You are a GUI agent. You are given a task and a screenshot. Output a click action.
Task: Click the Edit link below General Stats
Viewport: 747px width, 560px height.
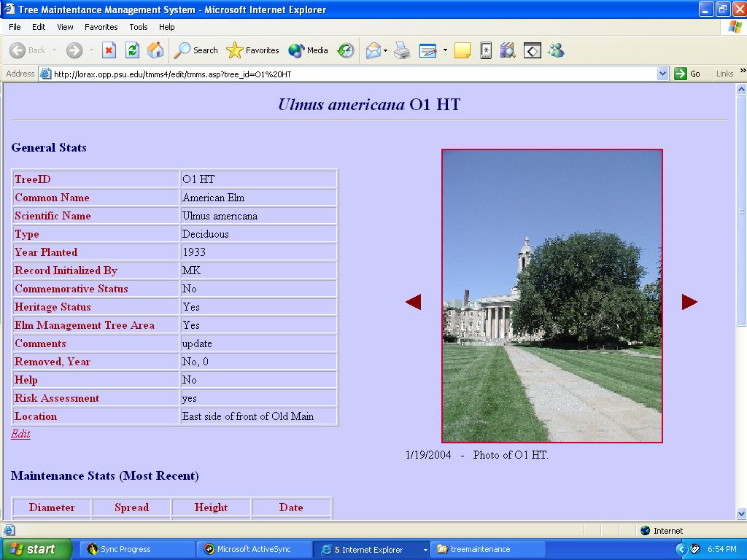[20, 434]
